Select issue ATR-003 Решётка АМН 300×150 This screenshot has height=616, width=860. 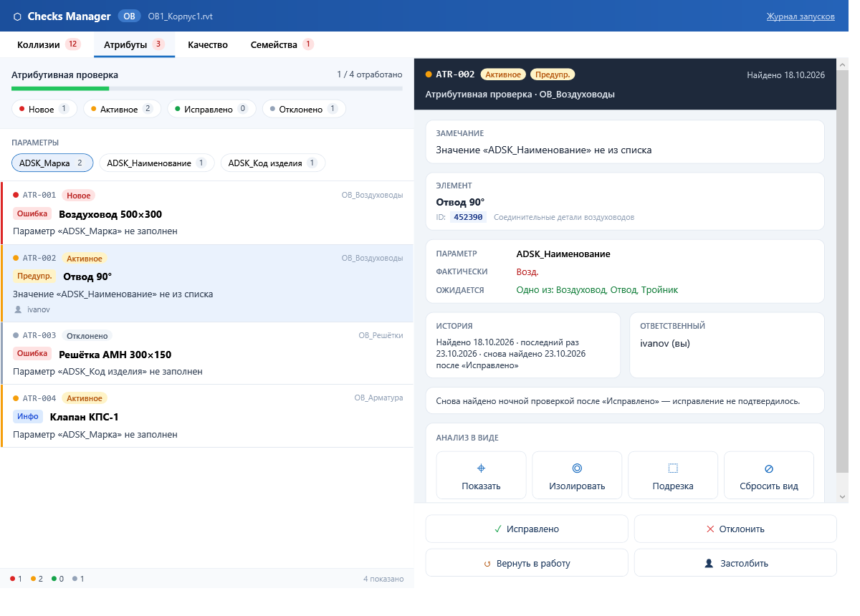pos(207,354)
